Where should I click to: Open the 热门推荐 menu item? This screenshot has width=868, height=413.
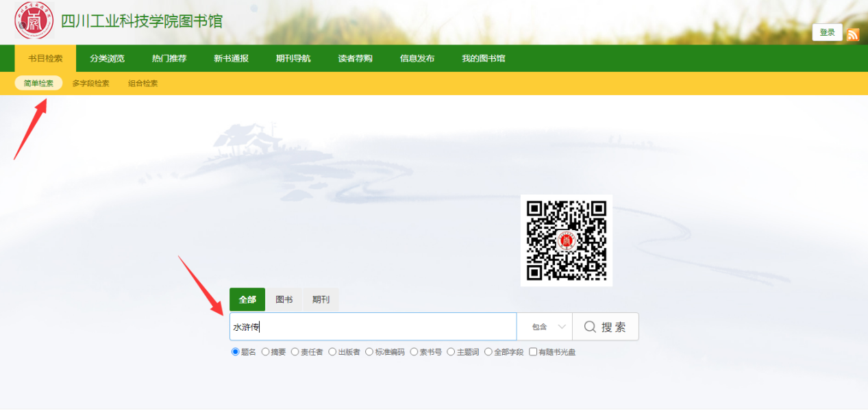pos(169,59)
